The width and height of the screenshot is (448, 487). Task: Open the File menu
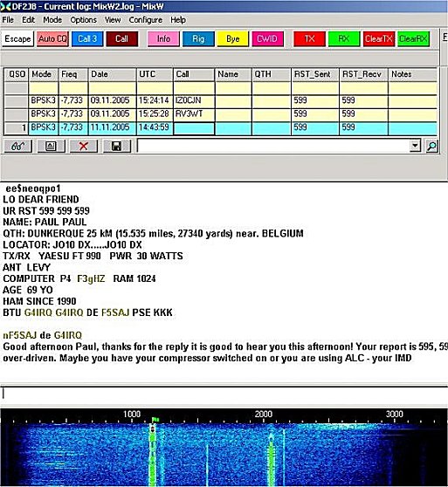pyautogui.click(x=8, y=20)
